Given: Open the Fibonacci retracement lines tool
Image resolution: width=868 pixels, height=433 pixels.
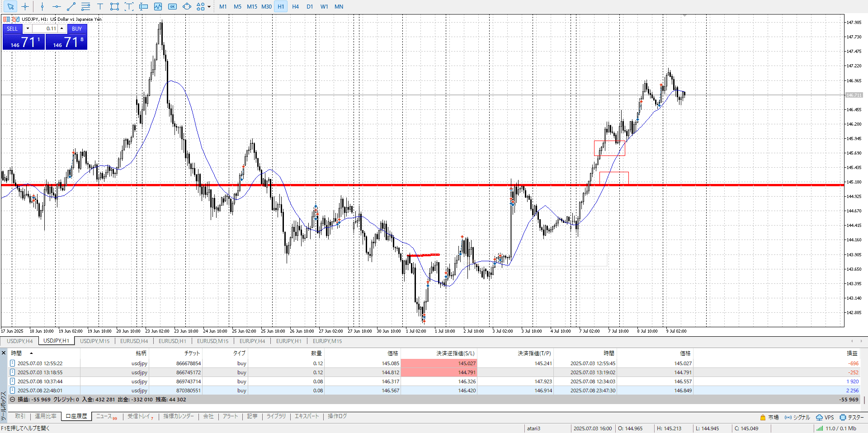Looking at the screenshot, I should pos(85,6).
